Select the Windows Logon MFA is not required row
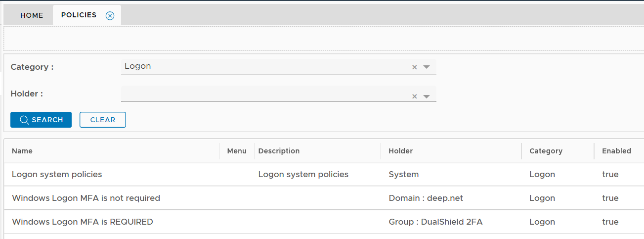 tap(86, 198)
